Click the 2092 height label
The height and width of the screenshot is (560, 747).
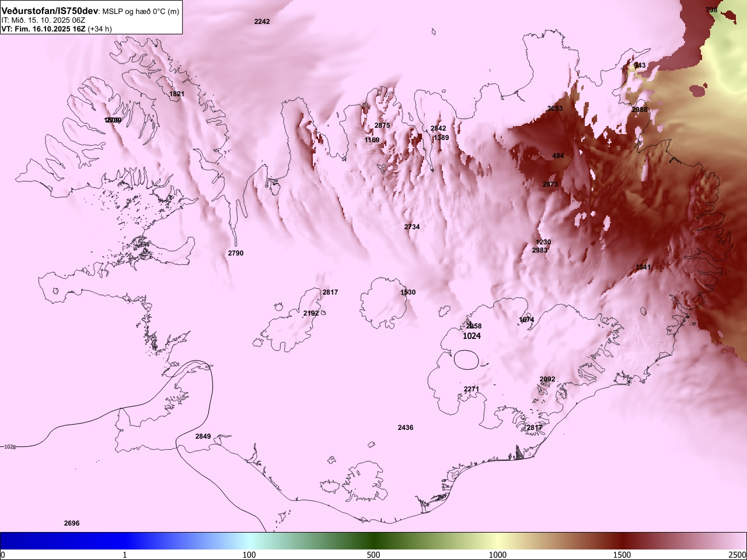547,379
